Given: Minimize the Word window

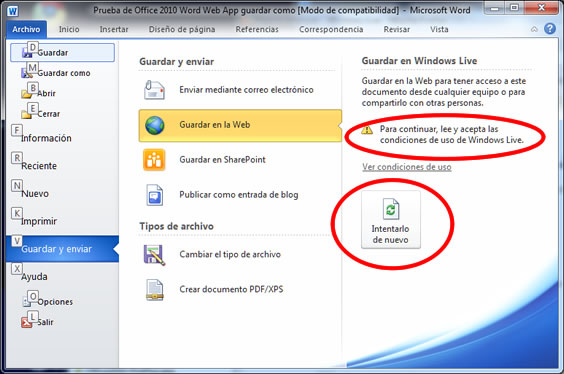Looking at the screenshot, I should pyautogui.click(x=495, y=8).
